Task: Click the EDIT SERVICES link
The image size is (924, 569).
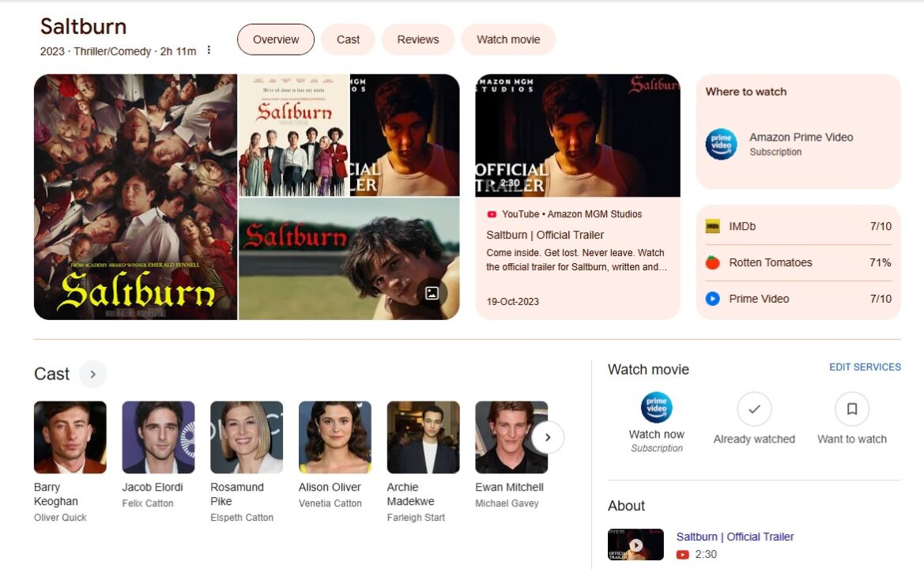Action: tap(865, 367)
